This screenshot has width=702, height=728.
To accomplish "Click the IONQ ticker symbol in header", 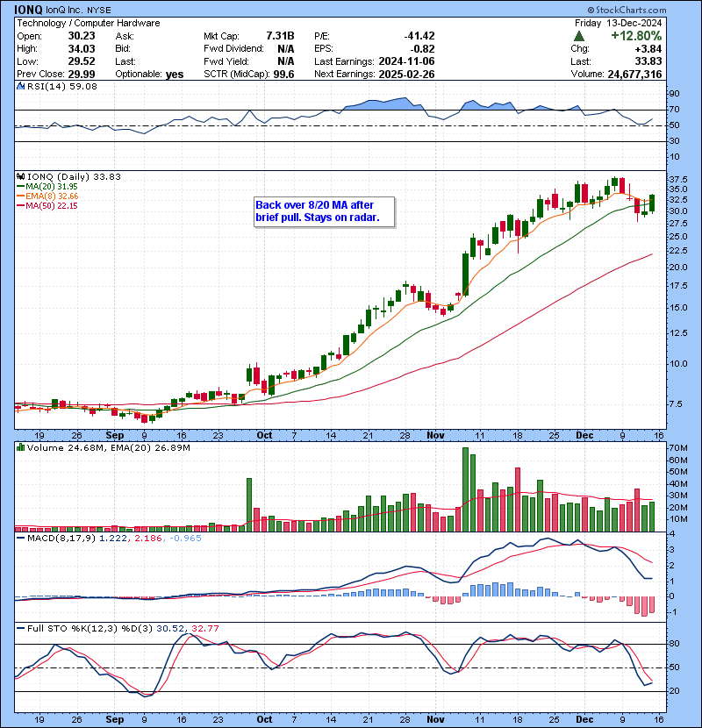I will coord(28,10).
